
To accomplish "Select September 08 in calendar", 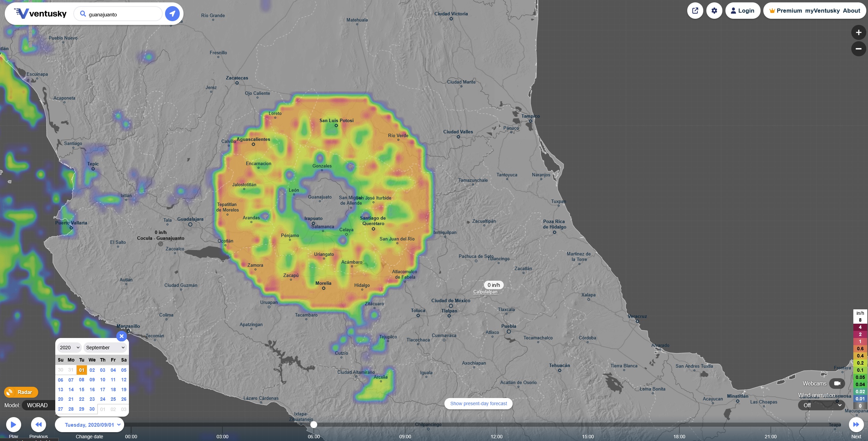I will [82, 380].
